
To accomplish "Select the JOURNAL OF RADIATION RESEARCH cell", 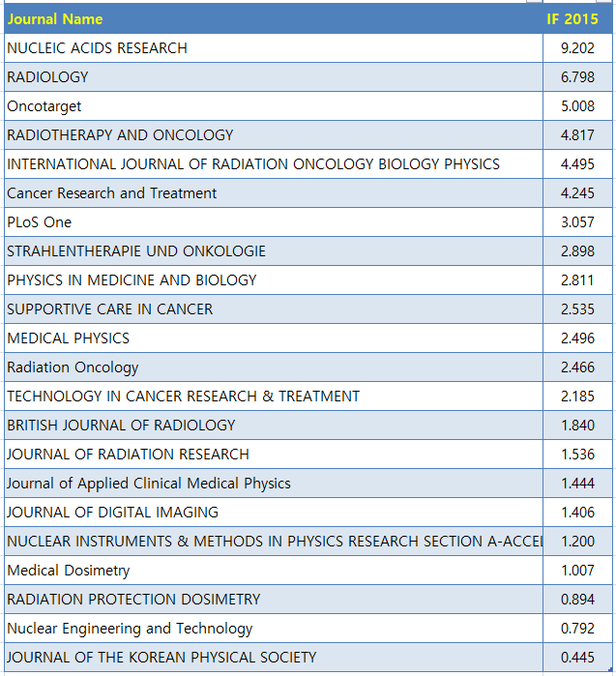I will [x=274, y=454].
